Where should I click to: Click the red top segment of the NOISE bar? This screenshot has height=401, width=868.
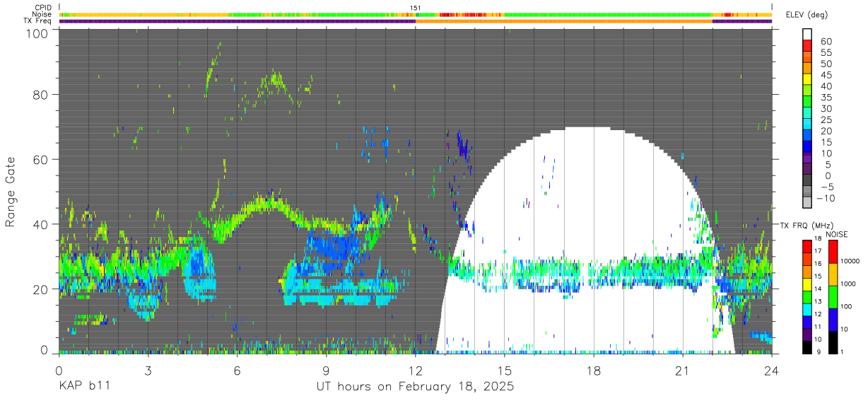pos(833,252)
